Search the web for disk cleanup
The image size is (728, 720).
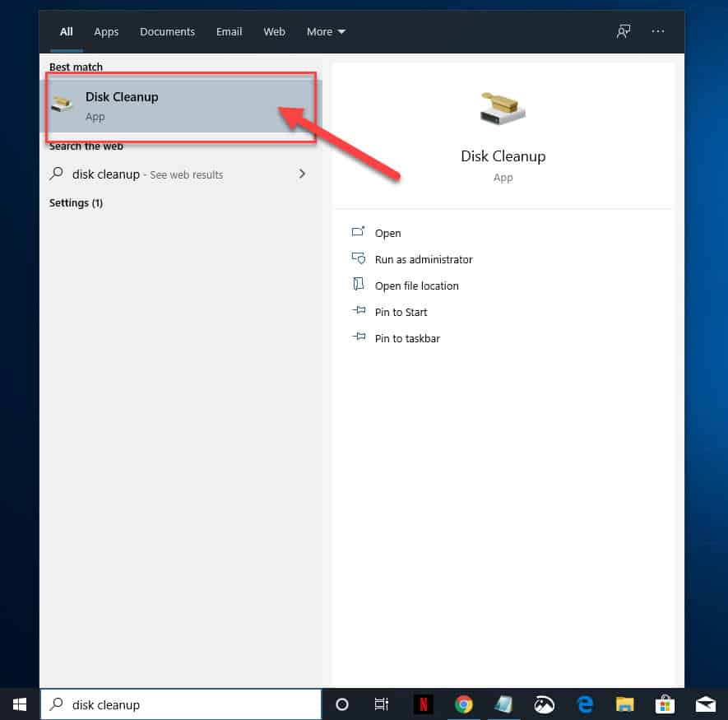[179, 174]
